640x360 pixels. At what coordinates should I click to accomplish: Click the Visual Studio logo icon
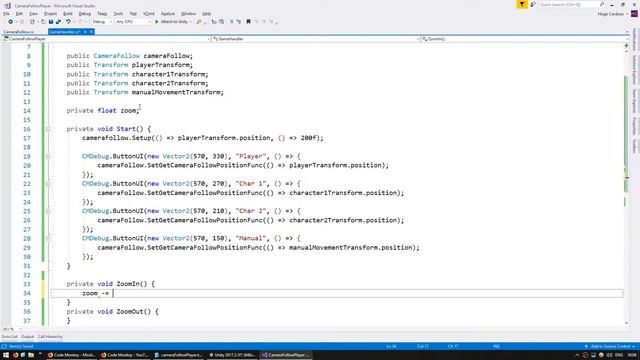tap(7, 5)
